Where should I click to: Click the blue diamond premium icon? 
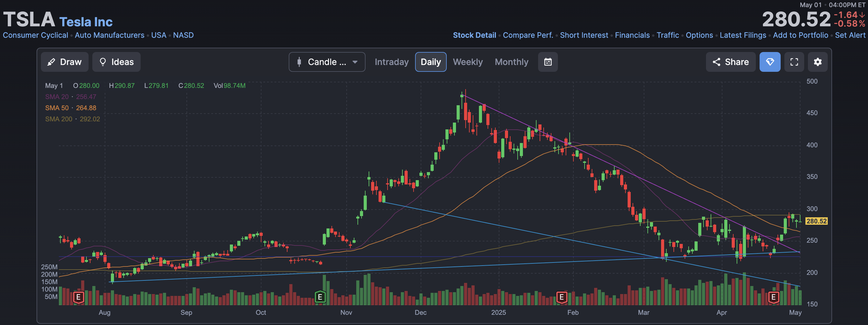tap(770, 62)
